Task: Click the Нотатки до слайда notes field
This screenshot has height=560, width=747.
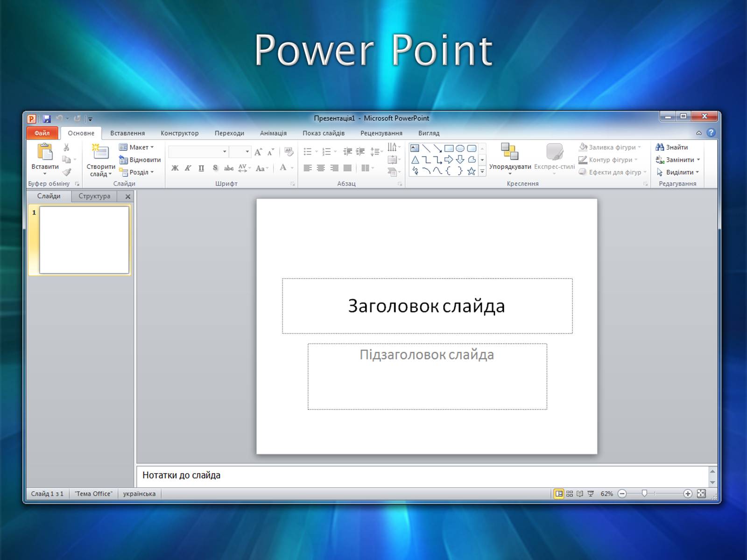Action: [423, 476]
